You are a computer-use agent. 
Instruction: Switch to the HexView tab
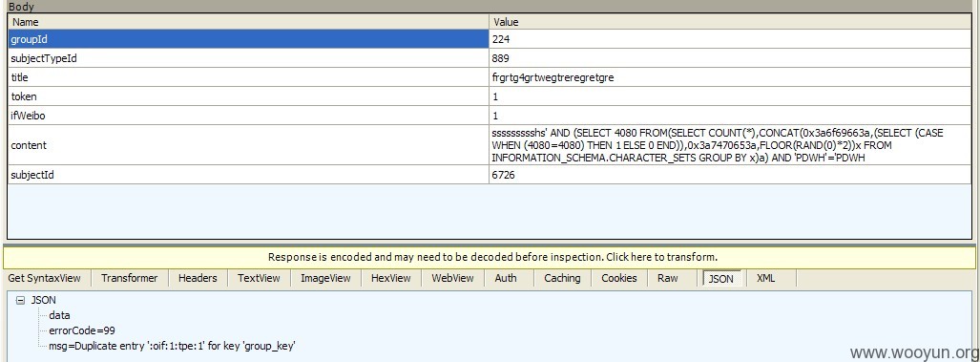pos(390,278)
